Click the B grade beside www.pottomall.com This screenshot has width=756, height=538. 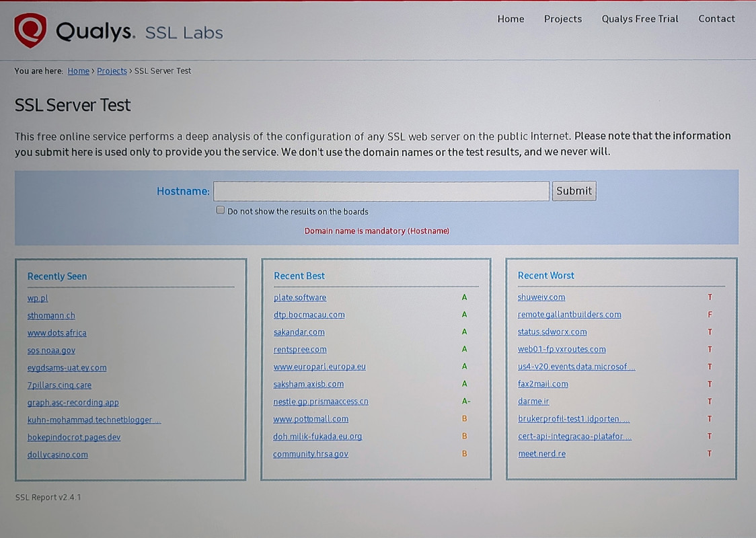464,418
